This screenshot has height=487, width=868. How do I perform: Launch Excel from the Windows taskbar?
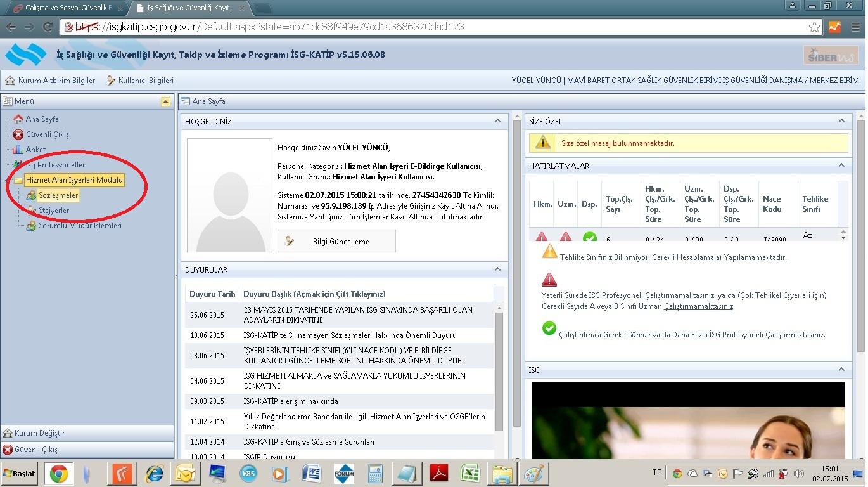pyautogui.click(x=469, y=474)
